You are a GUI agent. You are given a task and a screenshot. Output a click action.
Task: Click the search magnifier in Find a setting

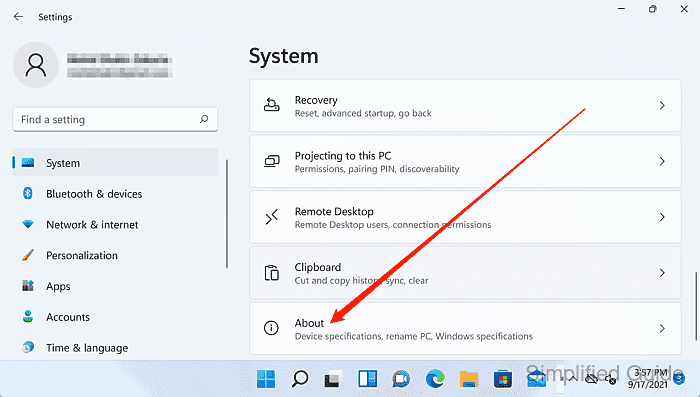coord(204,119)
